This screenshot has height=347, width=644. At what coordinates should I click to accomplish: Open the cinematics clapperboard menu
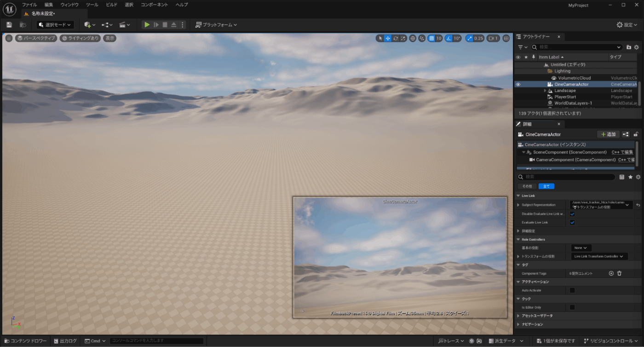(125, 25)
